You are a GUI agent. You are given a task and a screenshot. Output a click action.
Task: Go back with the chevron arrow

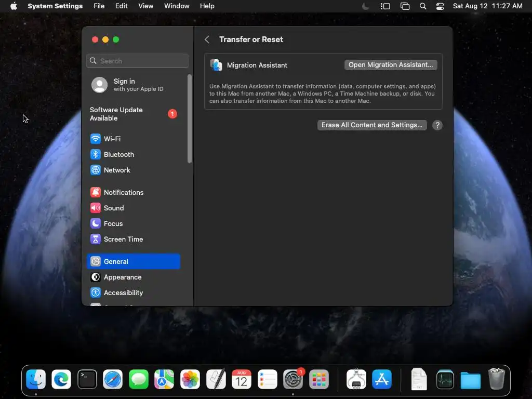(x=207, y=39)
